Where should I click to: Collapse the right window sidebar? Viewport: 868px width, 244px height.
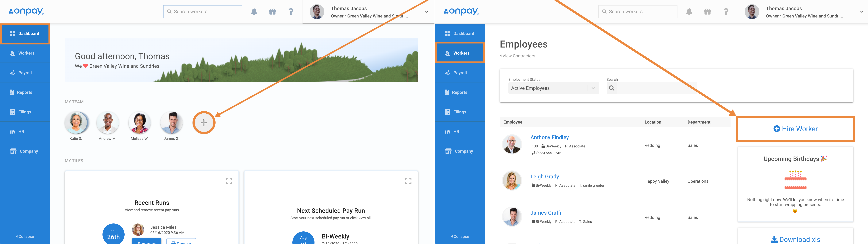coord(460,237)
